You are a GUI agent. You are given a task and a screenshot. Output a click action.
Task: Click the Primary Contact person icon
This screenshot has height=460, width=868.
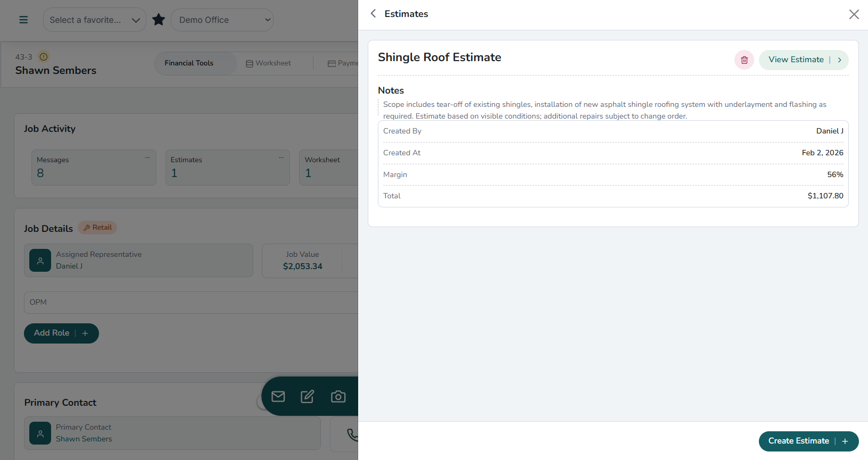click(x=40, y=433)
